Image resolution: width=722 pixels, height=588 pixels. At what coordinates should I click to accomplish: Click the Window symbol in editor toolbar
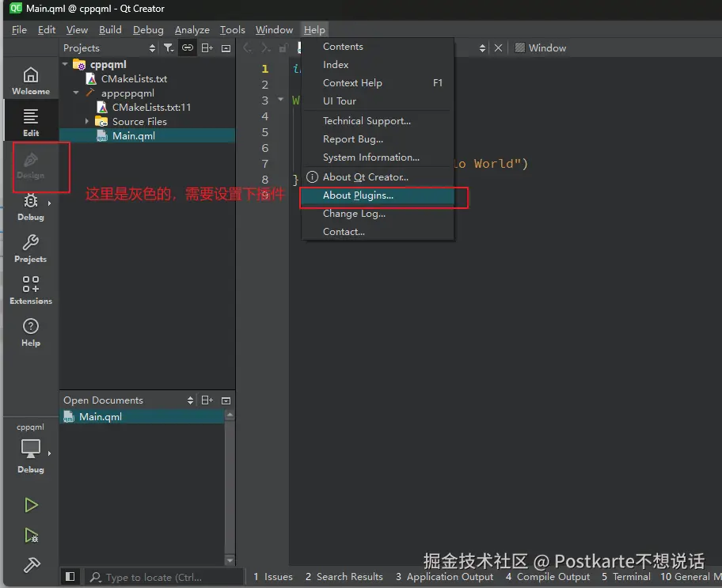(x=541, y=48)
